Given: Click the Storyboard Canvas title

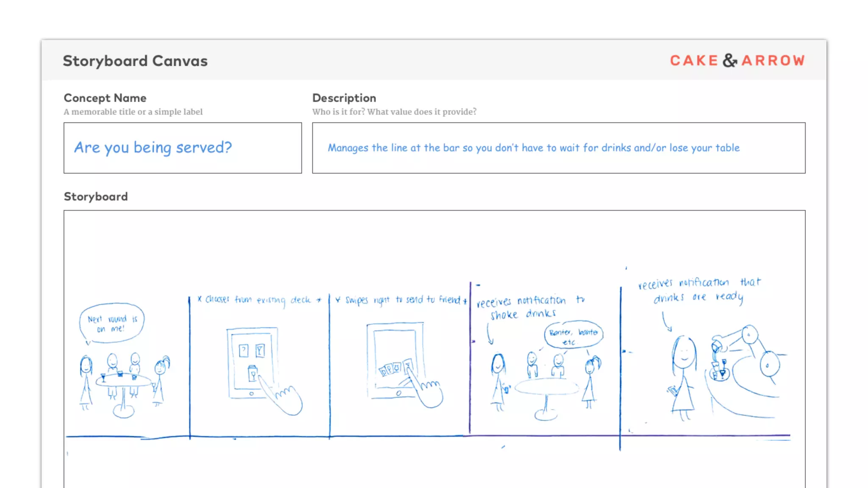Looking at the screenshot, I should click(135, 61).
